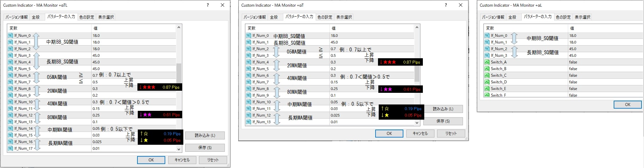The width and height of the screenshot is (644, 168).
Task: Switch to 全般 tab in αL window
Action: click(x=512, y=17)
